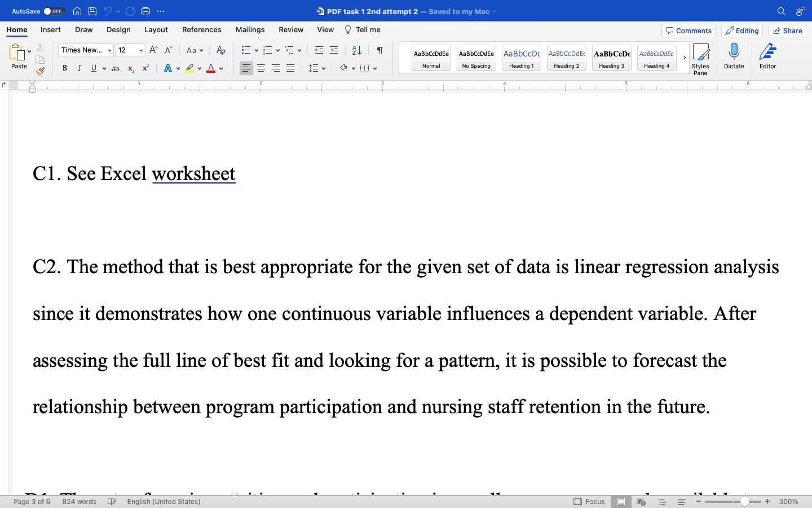Open the Home icon in title bar

coord(77,11)
